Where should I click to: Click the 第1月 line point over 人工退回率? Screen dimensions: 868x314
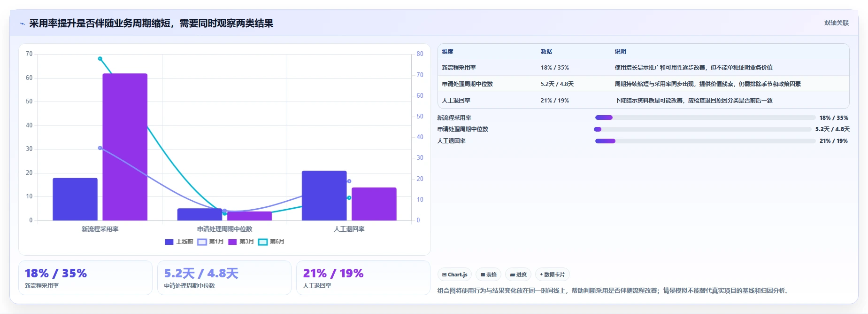tap(349, 181)
